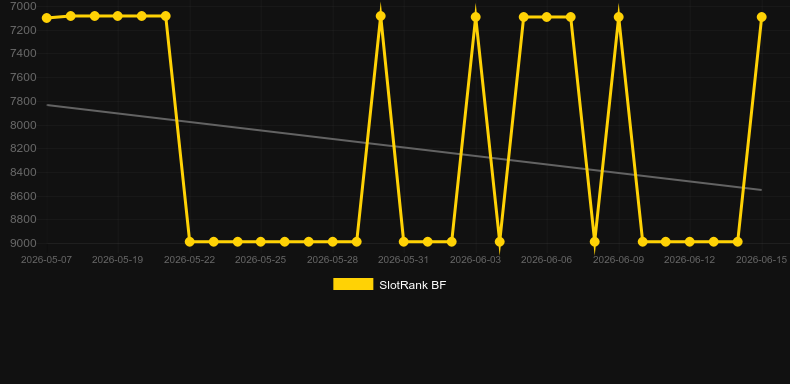
Task: Select the peak point just before 2026-05-31
Action: click(x=380, y=16)
